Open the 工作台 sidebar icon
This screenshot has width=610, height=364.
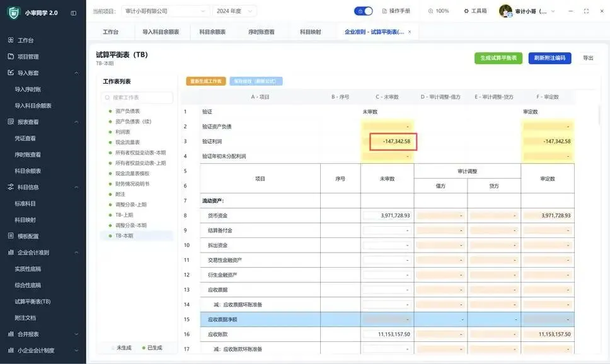pos(11,40)
